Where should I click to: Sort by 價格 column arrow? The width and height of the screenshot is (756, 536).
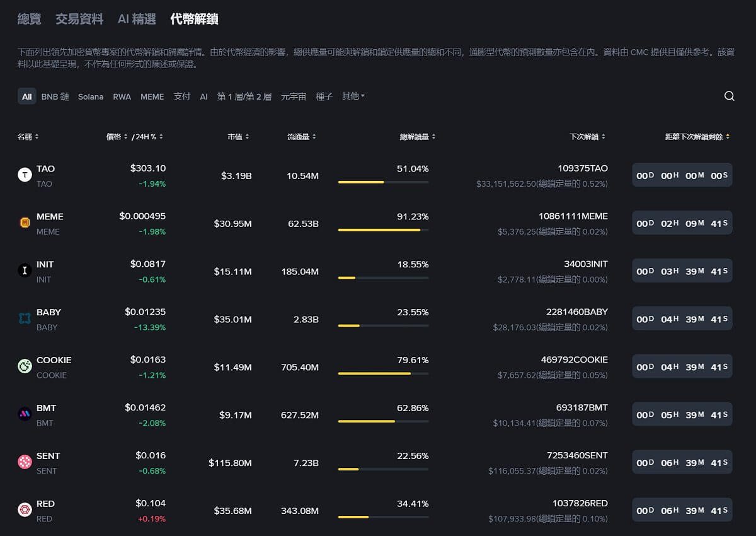(x=126, y=137)
